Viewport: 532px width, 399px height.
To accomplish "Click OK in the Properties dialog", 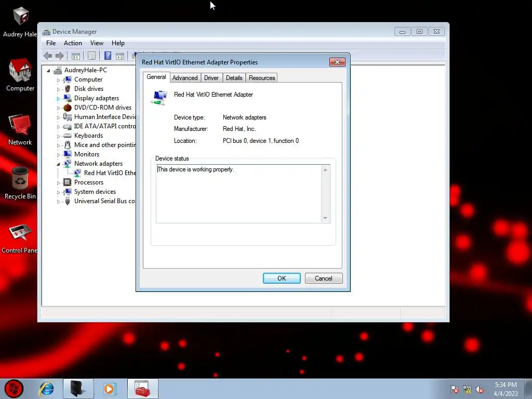I will click(x=282, y=278).
